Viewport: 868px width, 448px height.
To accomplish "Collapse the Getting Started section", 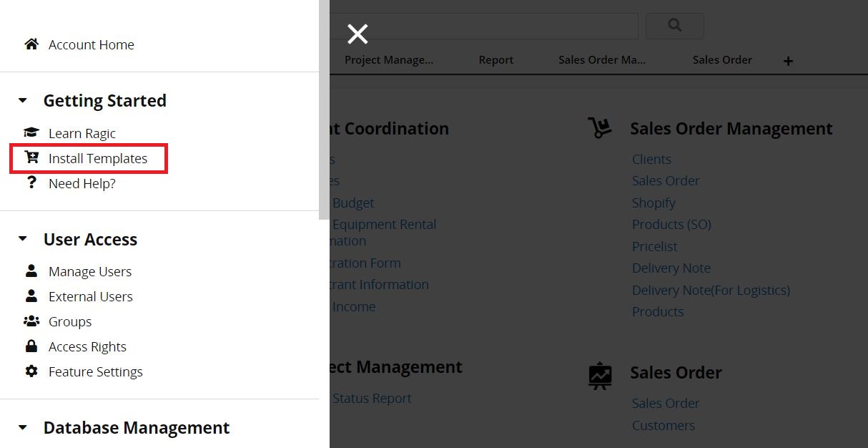I will [23, 101].
